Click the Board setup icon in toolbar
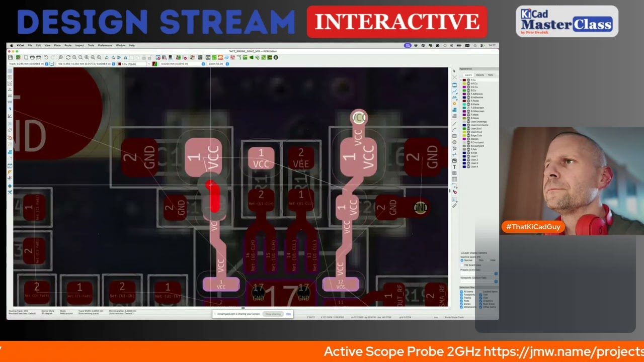The height and width of the screenshot is (362, 644). click(x=18, y=57)
